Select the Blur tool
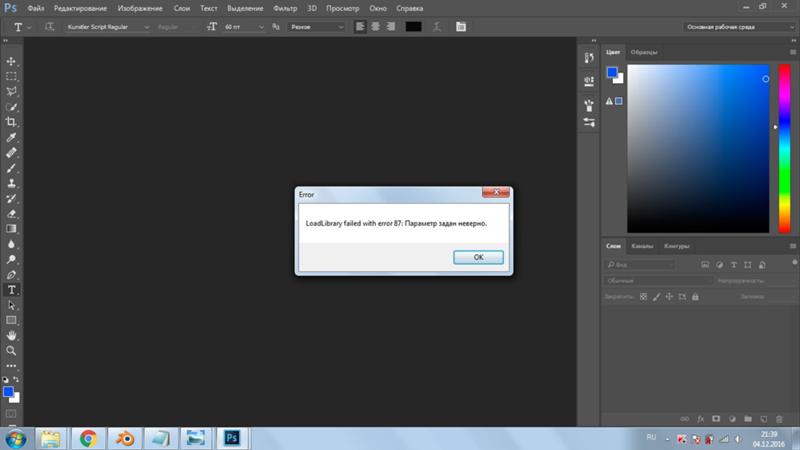Screen dimensions: 800x450 click(11, 244)
